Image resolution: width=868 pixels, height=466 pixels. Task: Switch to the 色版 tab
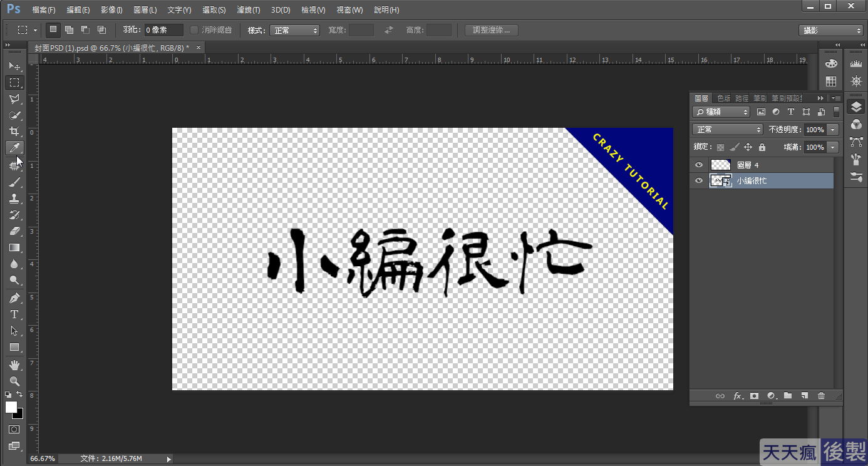click(x=723, y=98)
